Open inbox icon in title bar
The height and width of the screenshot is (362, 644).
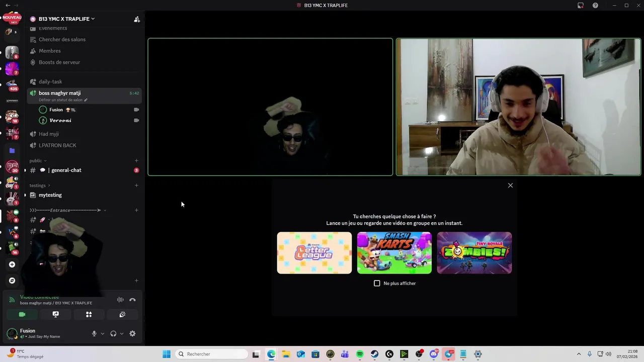click(581, 5)
